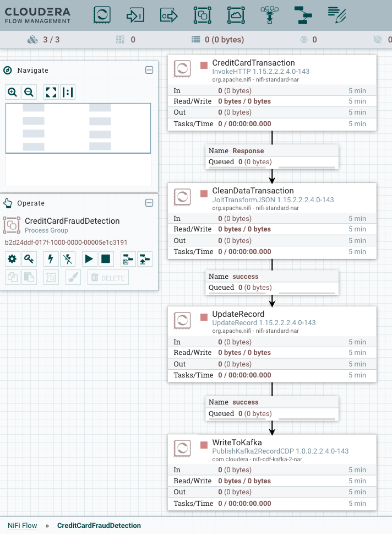Click the Fit to screen icon
The width and height of the screenshot is (392, 534).
(51, 92)
